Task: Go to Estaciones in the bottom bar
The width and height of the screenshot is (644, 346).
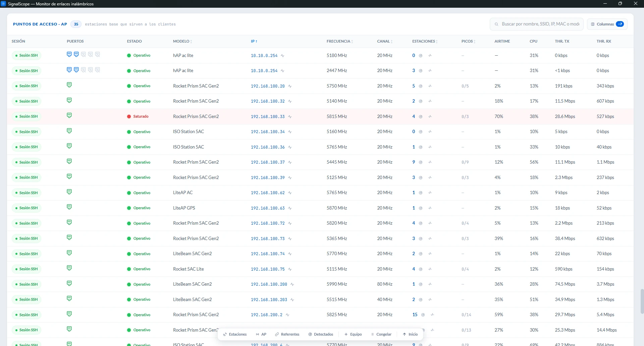Action: pos(235,334)
